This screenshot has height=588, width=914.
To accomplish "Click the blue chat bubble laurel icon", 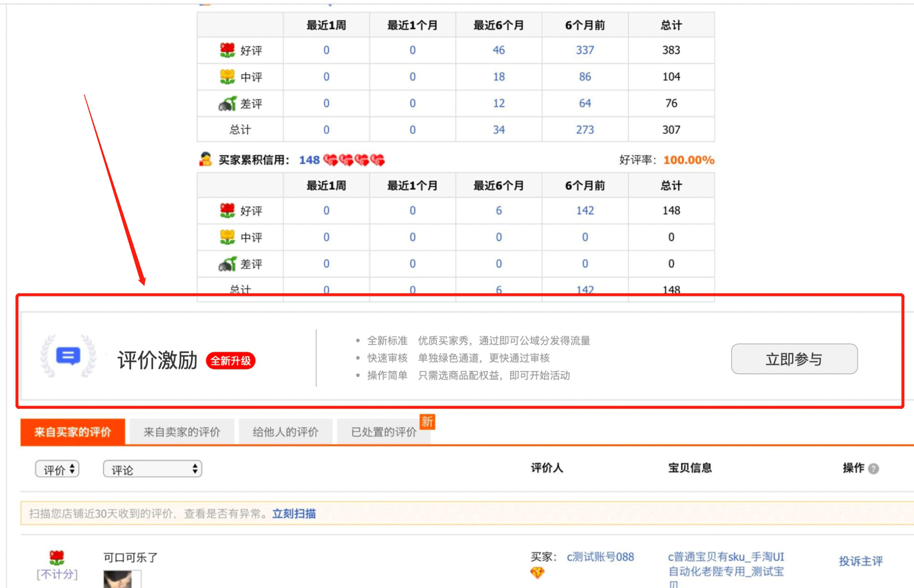I will tap(68, 356).
